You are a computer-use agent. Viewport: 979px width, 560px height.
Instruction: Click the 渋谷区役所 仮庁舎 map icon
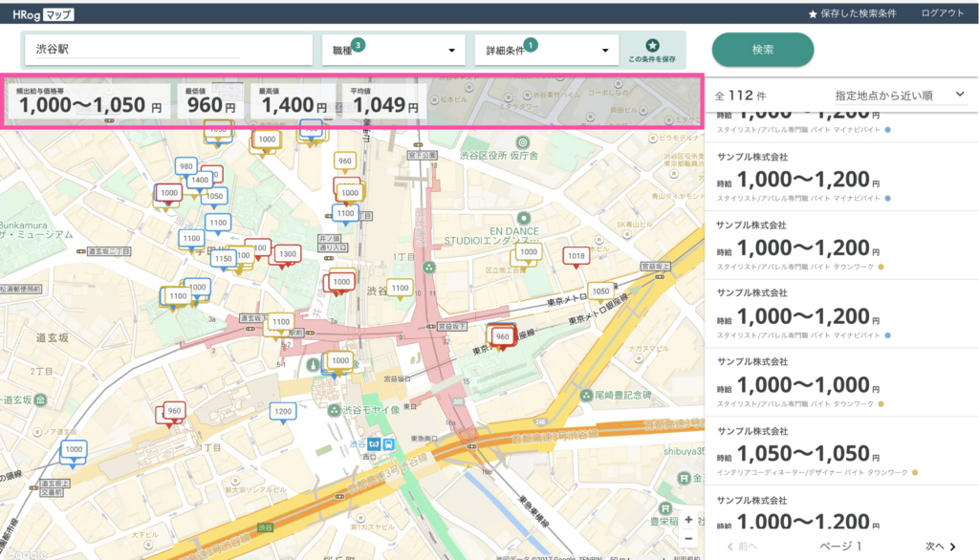click(x=523, y=142)
